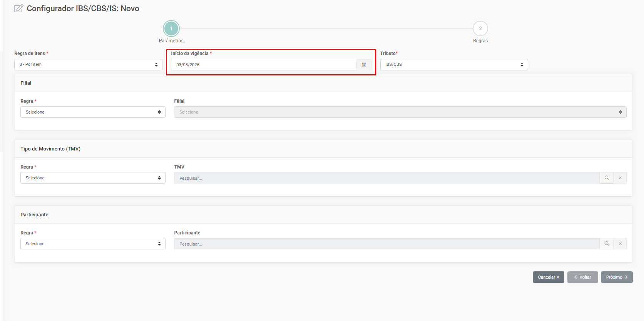Click the Configurador IBS/CBS/IS: Novo title
This screenshot has height=321, width=644.
click(83, 8)
